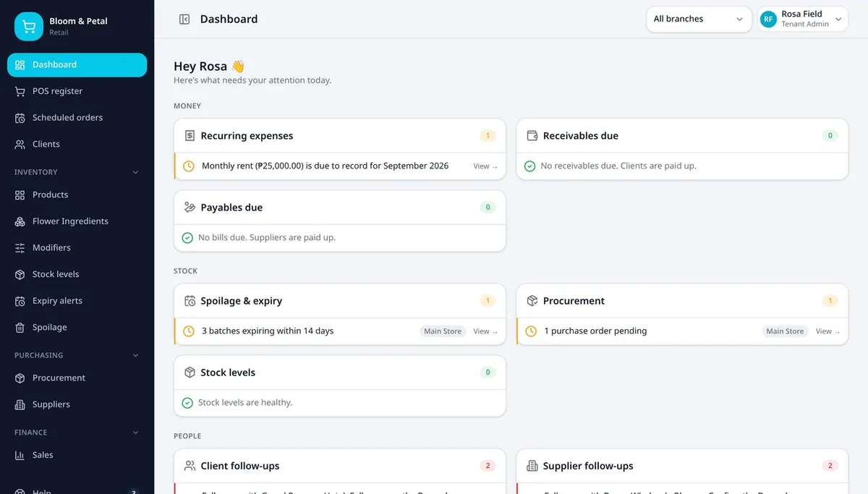Open the Rosa Field account menu chevron
This screenshot has height=494, width=868.
pos(838,20)
